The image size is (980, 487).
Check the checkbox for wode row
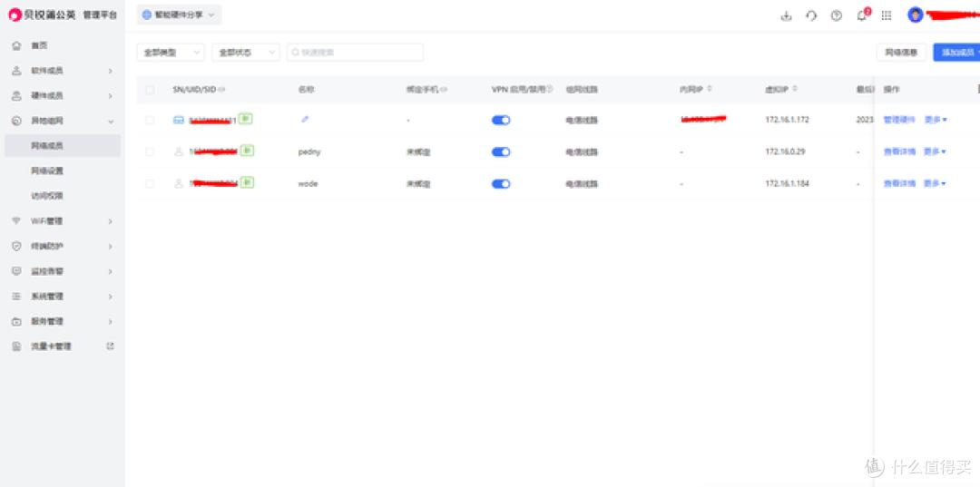[x=150, y=183]
